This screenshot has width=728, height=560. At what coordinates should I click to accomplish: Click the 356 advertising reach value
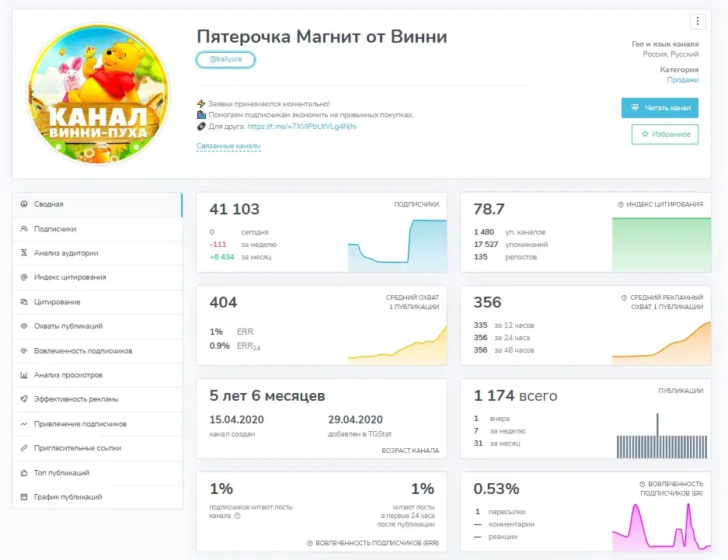[487, 302]
